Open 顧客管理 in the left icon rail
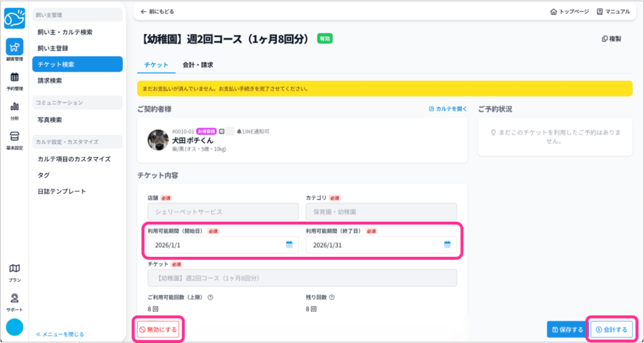Viewport: 644px width, 343px height. (14, 49)
